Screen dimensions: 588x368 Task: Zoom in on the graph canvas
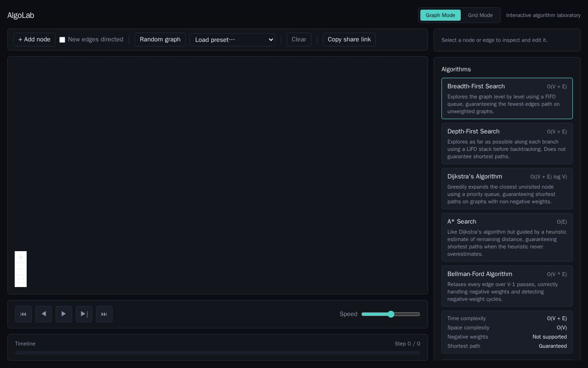pyautogui.click(x=21, y=257)
